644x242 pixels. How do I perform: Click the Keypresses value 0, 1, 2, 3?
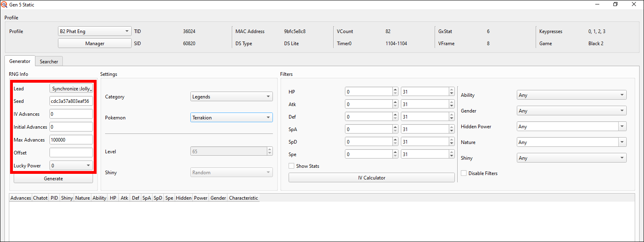point(597,31)
